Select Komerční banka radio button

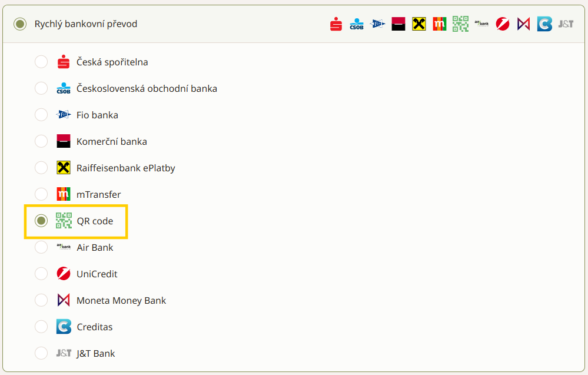[x=41, y=141]
